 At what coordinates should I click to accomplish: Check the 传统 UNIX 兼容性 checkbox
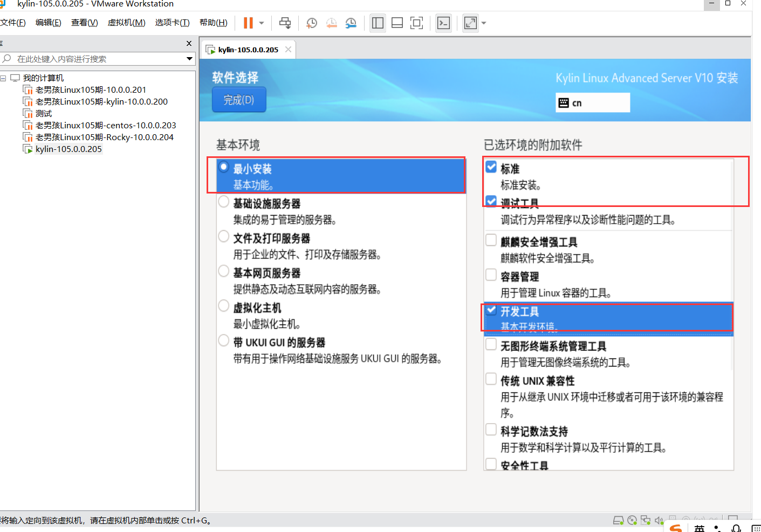[x=491, y=379]
